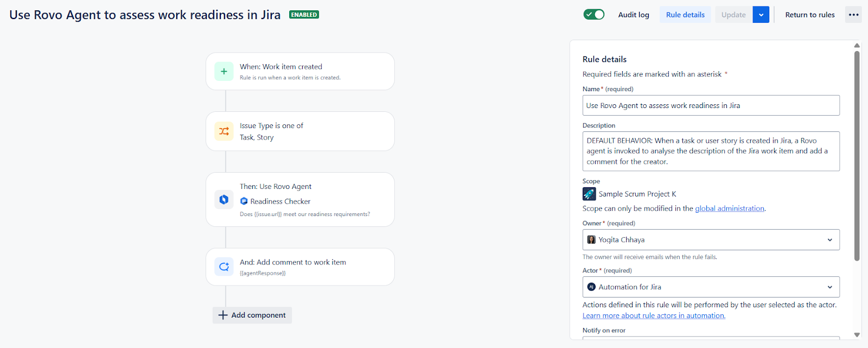The height and width of the screenshot is (348, 868).
Task: Click the '{{agentResponse}}' text
Action: (263, 273)
